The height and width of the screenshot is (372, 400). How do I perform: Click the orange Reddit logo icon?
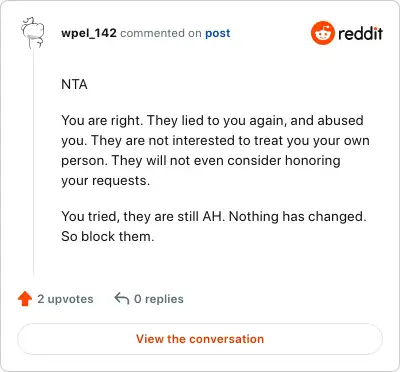[x=322, y=33]
